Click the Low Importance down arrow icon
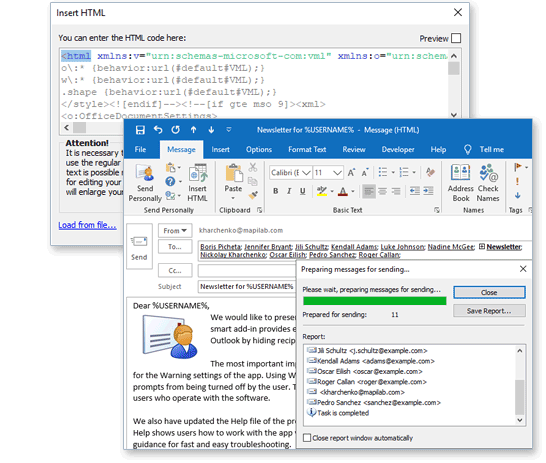The height and width of the screenshot is (463, 546). pos(518,195)
